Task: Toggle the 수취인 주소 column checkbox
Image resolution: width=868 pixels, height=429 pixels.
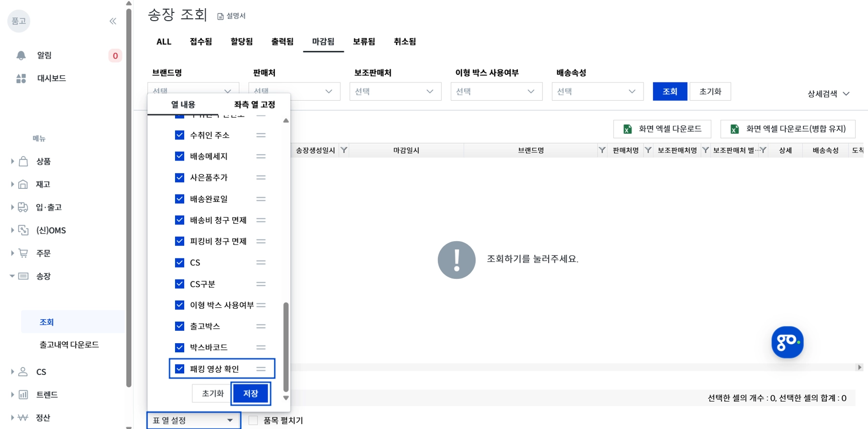Action: (x=179, y=135)
